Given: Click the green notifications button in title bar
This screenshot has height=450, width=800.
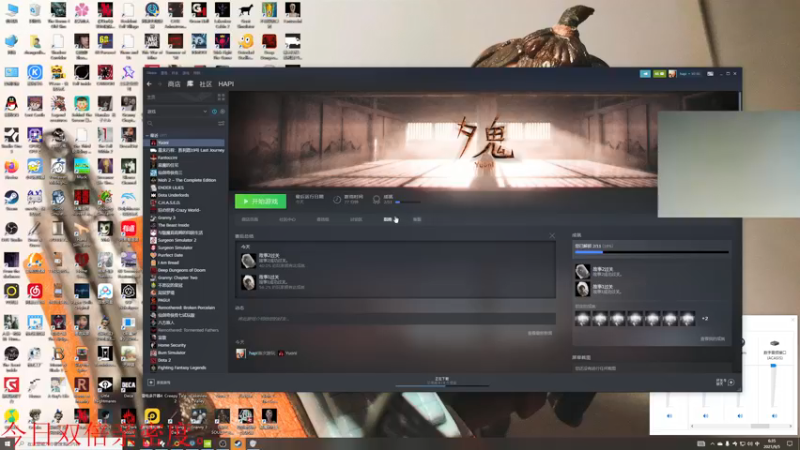Looking at the screenshot, I should click(659, 74).
